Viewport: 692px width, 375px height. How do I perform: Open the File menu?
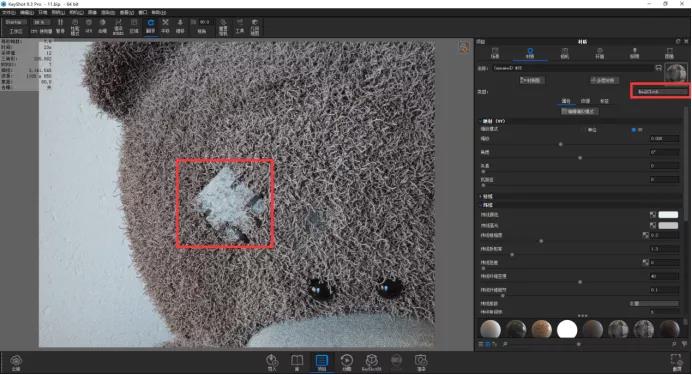(x=9, y=12)
